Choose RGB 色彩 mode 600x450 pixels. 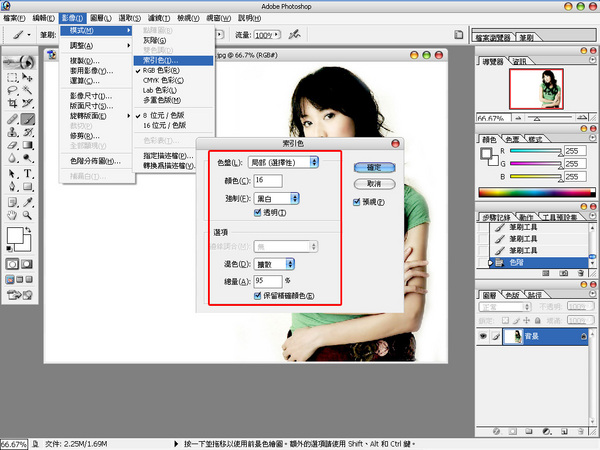point(161,70)
